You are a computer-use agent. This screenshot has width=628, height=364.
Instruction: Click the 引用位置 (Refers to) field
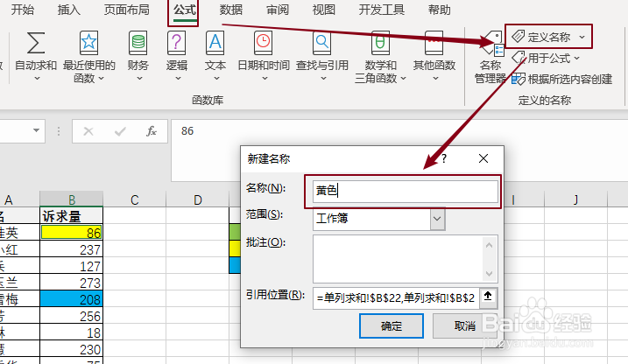[x=396, y=298]
